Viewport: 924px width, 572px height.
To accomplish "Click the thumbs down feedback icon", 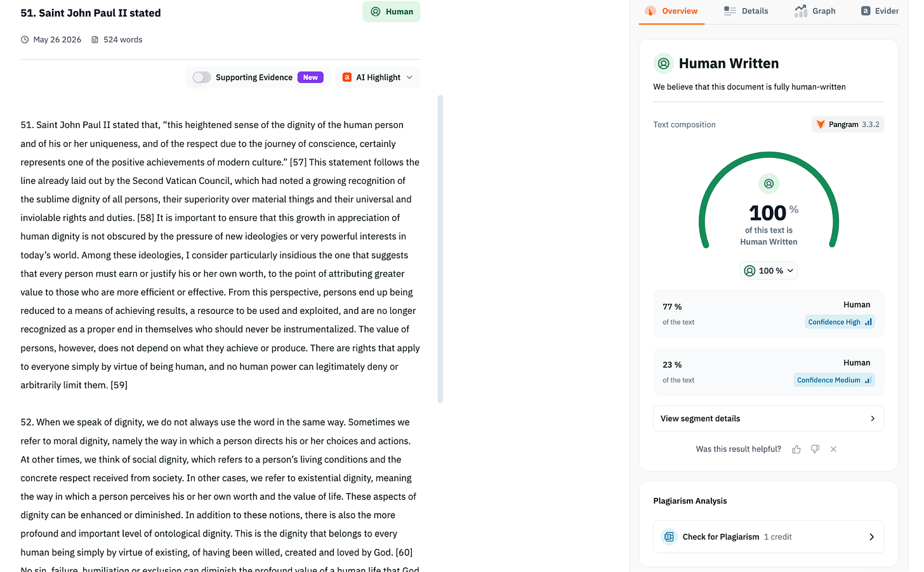I will tap(815, 449).
